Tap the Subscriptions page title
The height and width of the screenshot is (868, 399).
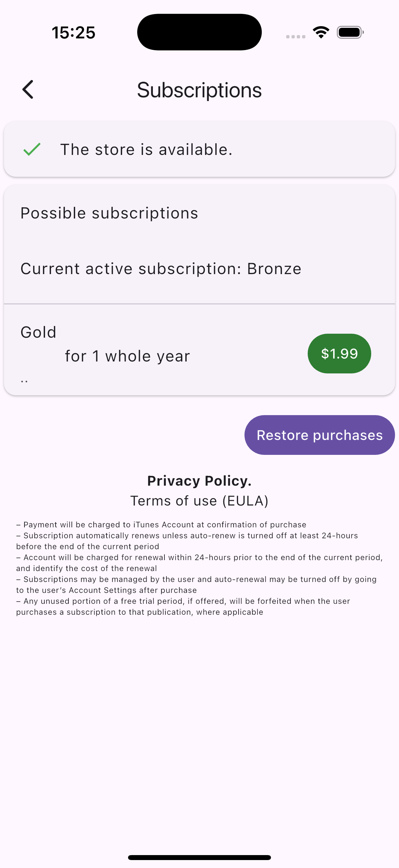199,90
